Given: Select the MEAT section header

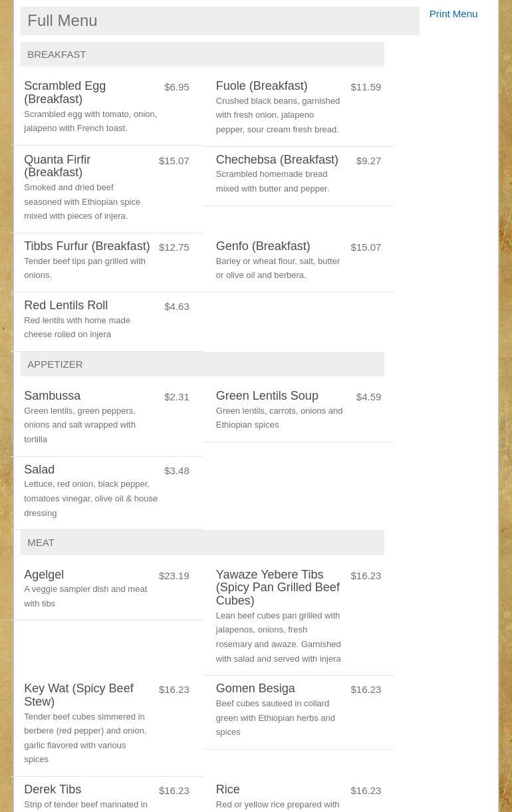Looking at the screenshot, I should (41, 543).
